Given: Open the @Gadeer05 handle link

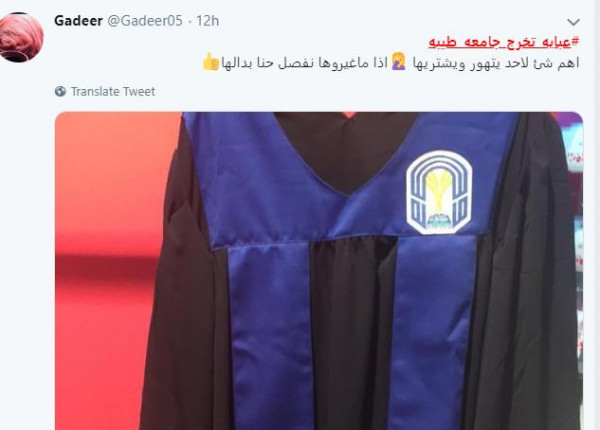Looking at the screenshot, I should (x=145, y=21).
